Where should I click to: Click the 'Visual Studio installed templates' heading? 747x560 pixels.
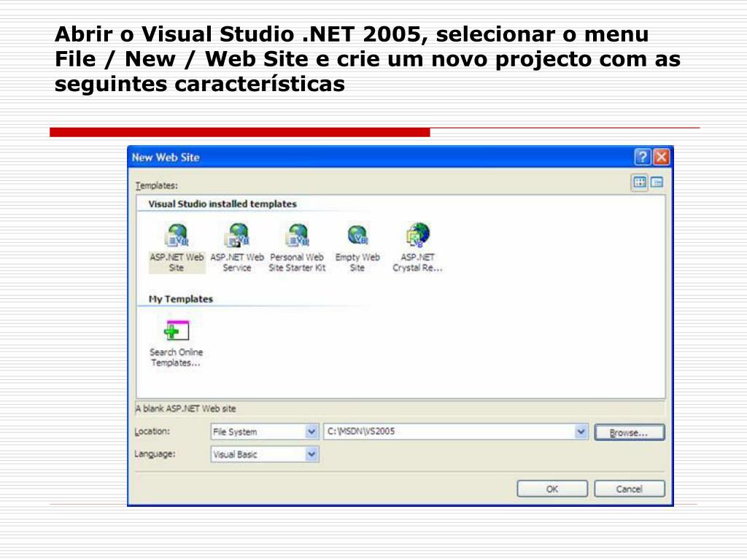point(222,204)
